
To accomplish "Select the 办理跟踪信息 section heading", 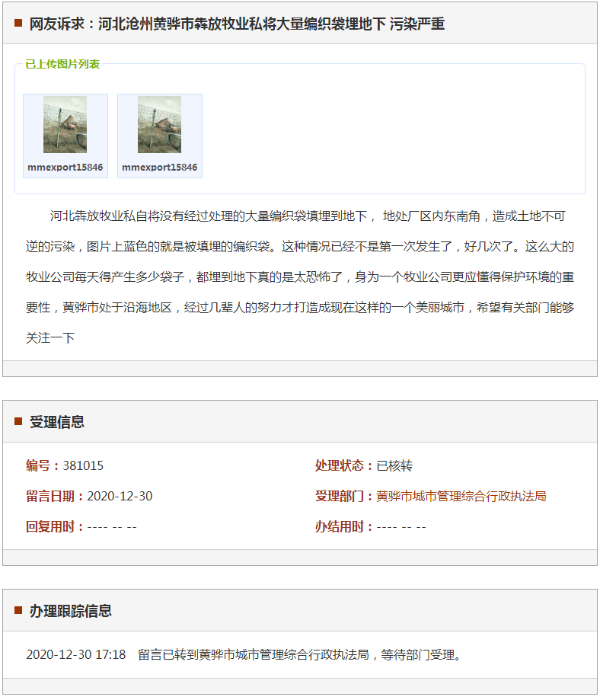I will click(71, 610).
